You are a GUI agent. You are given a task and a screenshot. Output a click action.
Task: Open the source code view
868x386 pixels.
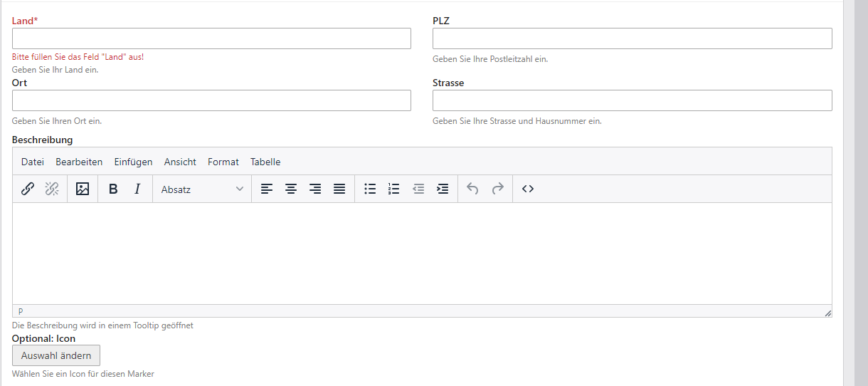click(x=528, y=189)
